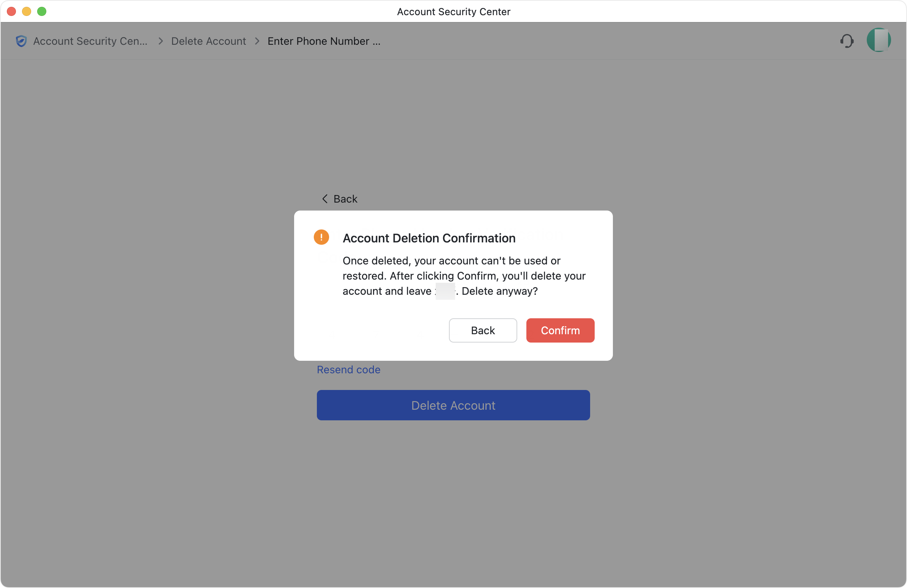Navigate to Account Security Center breadcrumb

coord(90,41)
